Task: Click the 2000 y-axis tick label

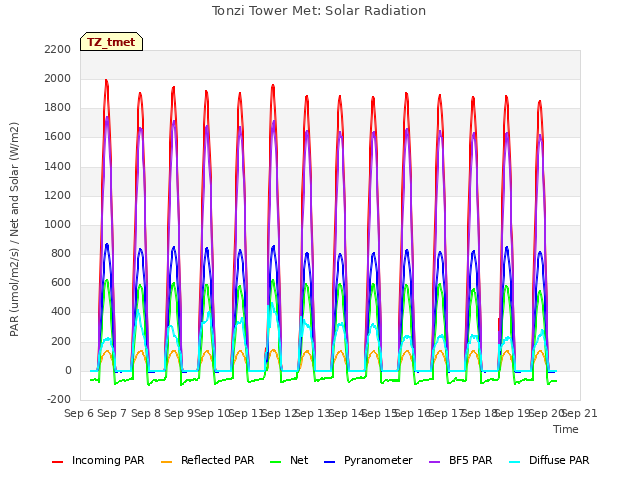Action: coord(58,78)
